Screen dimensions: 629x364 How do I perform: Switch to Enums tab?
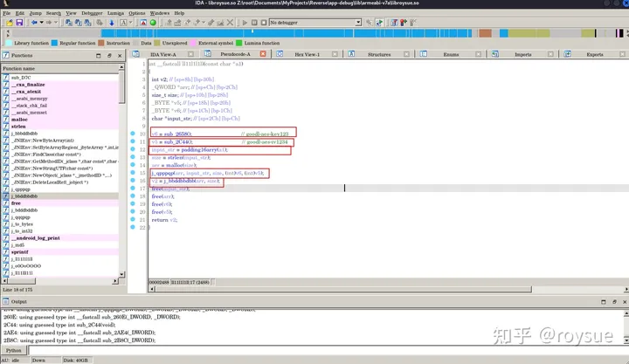click(451, 54)
